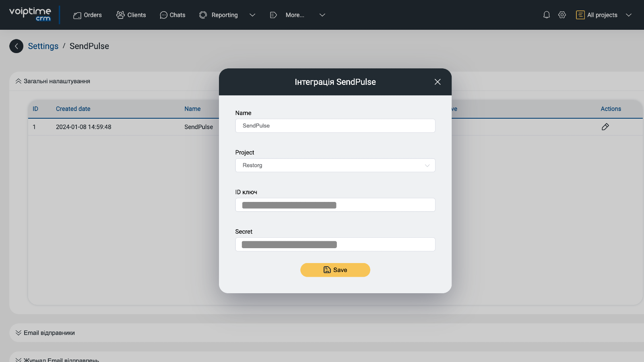Open settings via the gear icon
644x362 pixels.
(562, 15)
